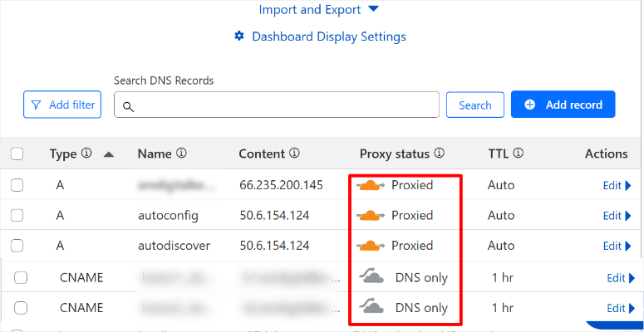Sort by Type column arrow
The image size is (644, 332).
(x=108, y=154)
